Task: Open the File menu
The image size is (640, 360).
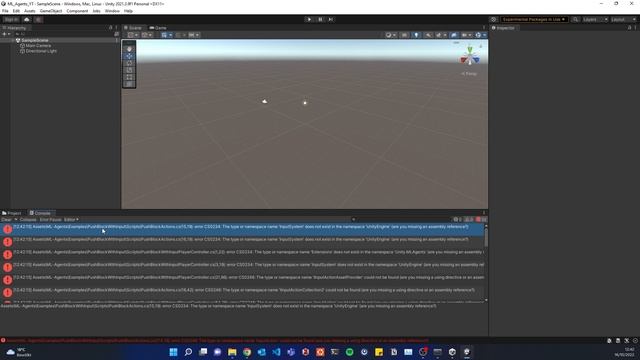Action: pos(5,11)
